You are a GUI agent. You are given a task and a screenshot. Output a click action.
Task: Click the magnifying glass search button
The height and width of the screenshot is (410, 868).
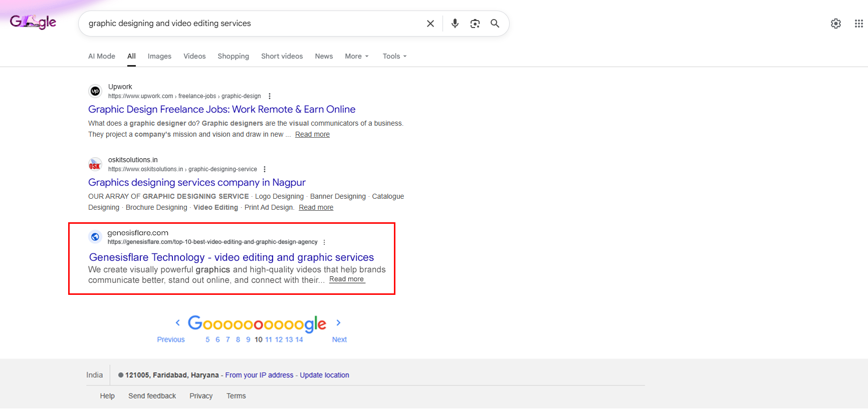click(495, 24)
